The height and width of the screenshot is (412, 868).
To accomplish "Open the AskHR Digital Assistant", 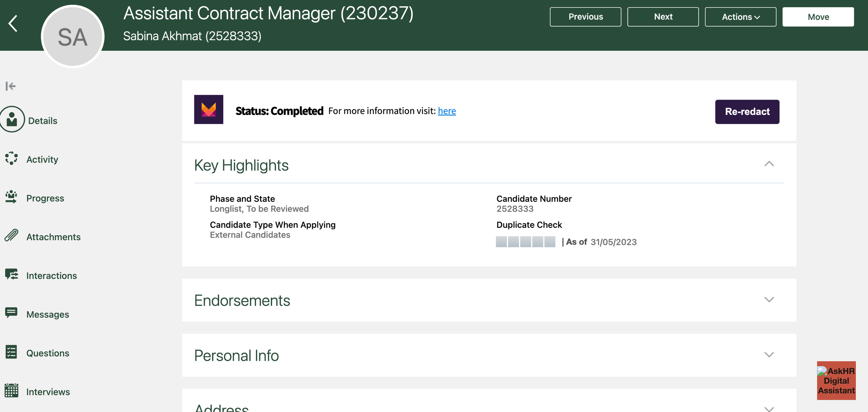I will (x=836, y=380).
